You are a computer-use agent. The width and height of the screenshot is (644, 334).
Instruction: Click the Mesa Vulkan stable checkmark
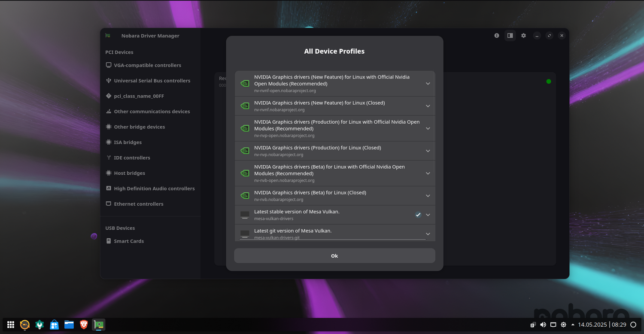tap(418, 215)
